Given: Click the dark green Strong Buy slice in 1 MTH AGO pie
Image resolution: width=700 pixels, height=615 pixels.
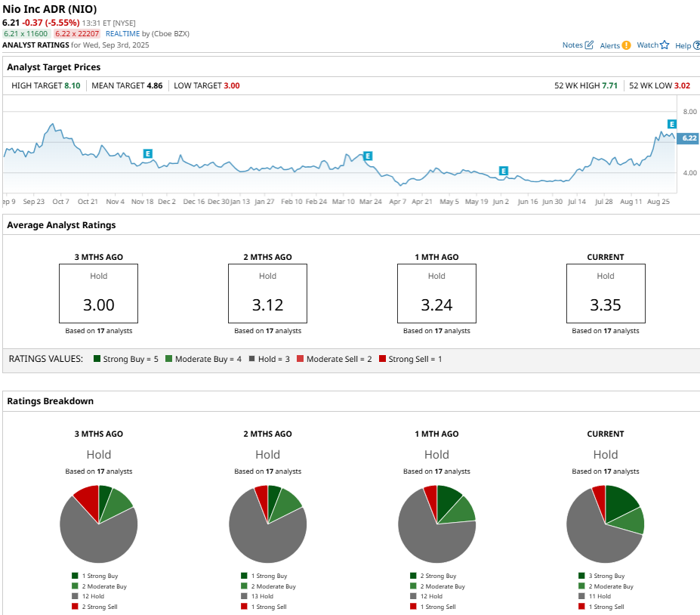Looking at the screenshot, I should [x=446, y=500].
